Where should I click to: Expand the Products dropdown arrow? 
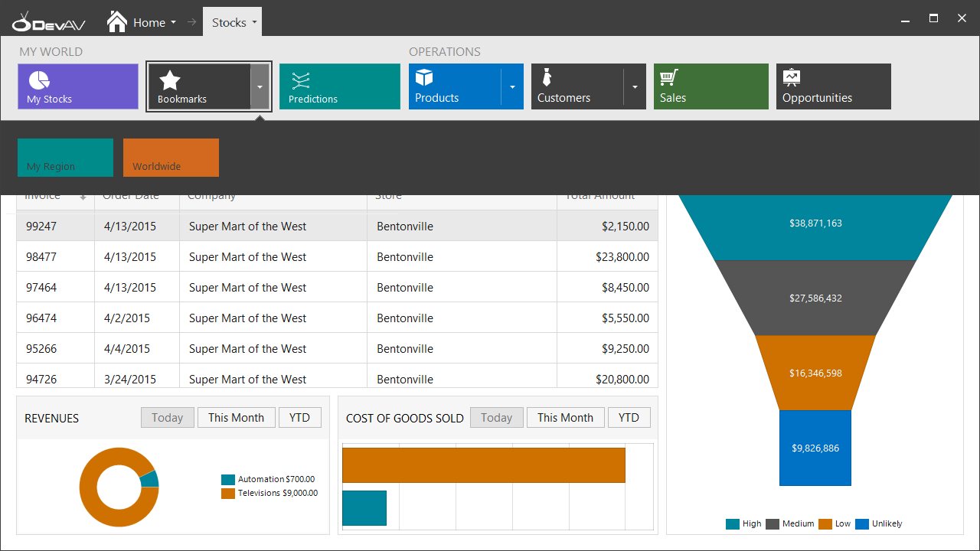click(x=512, y=86)
